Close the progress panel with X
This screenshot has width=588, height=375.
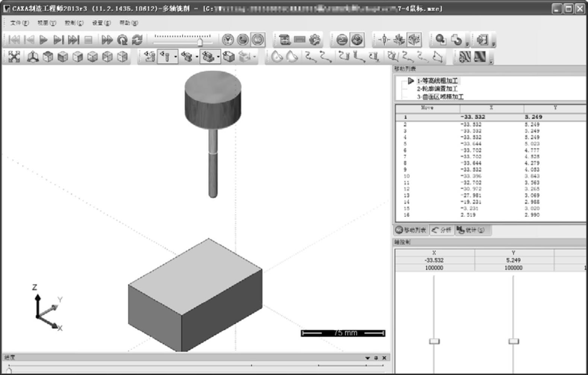point(384,358)
